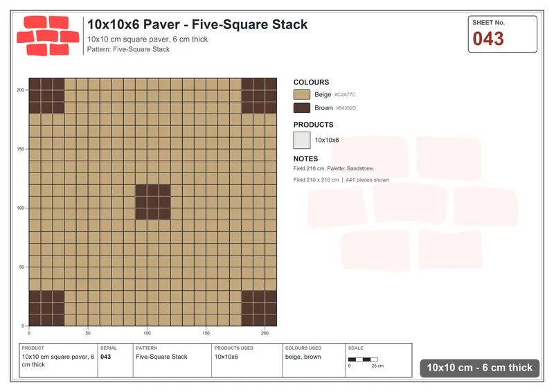Click the center brown block of the pattern
This screenshot has height=392, width=554.
(x=153, y=202)
